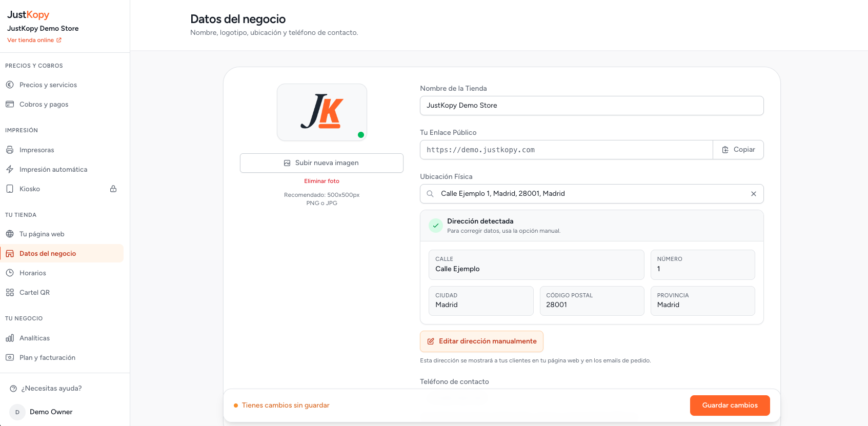Click the bar chart icon for Analíticas

tap(10, 338)
